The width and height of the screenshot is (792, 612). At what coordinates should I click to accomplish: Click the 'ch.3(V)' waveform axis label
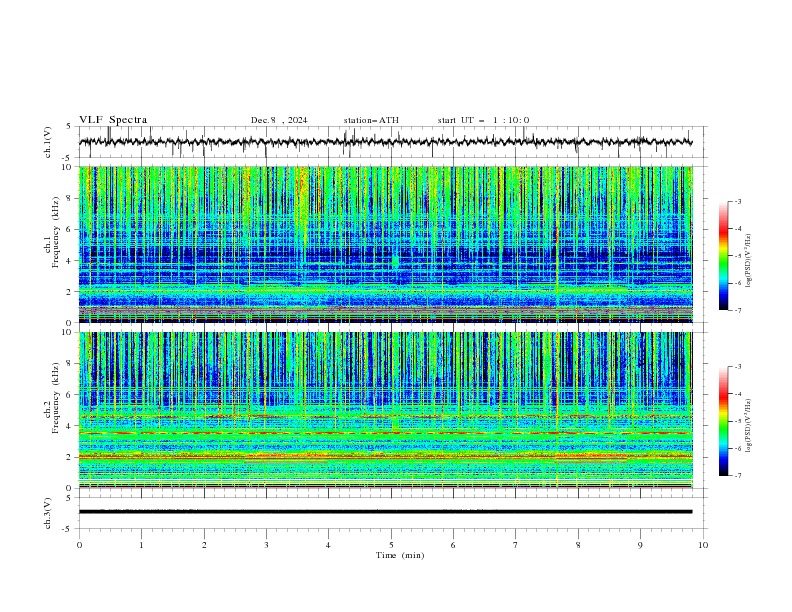click(48, 513)
